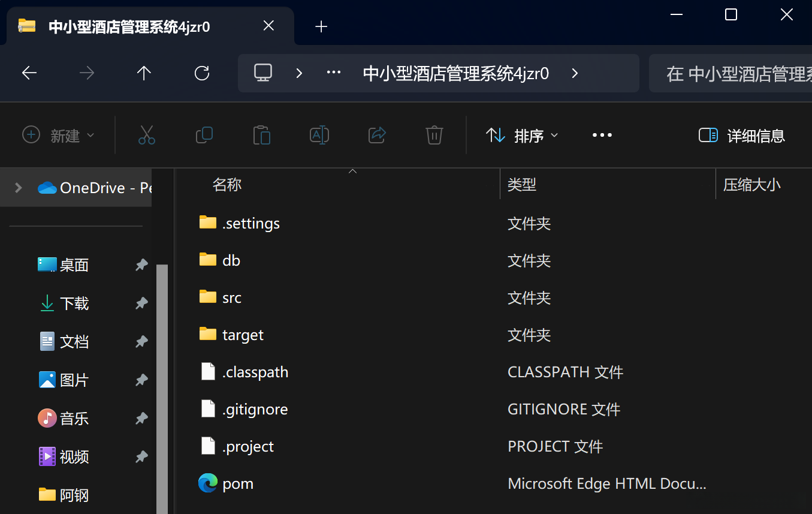Open the 新建 dropdown menu
The image size is (812, 514).
[x=58, y=136]
